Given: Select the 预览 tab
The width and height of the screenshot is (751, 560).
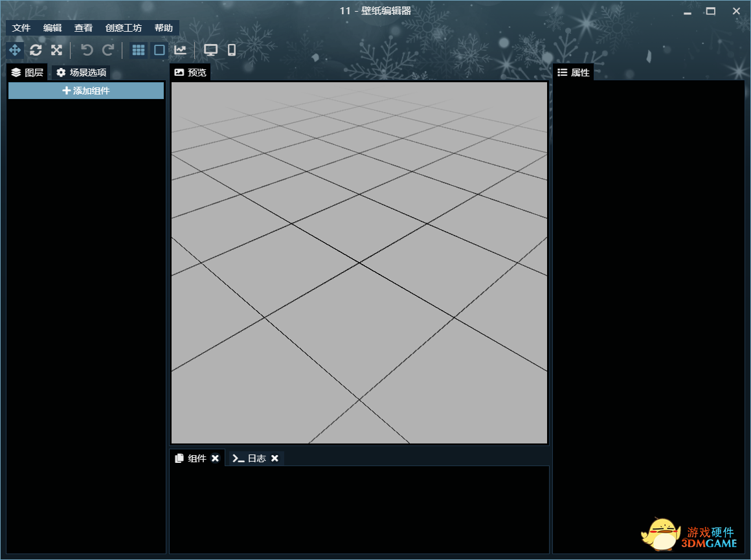Looking at the screenshot, I should coord(190,73).
